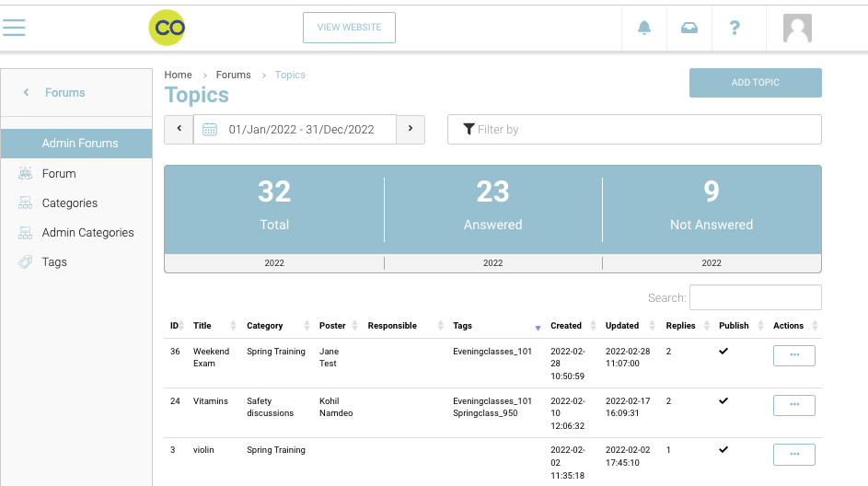Select Admin Forums in the sidebar

[80, 144]
